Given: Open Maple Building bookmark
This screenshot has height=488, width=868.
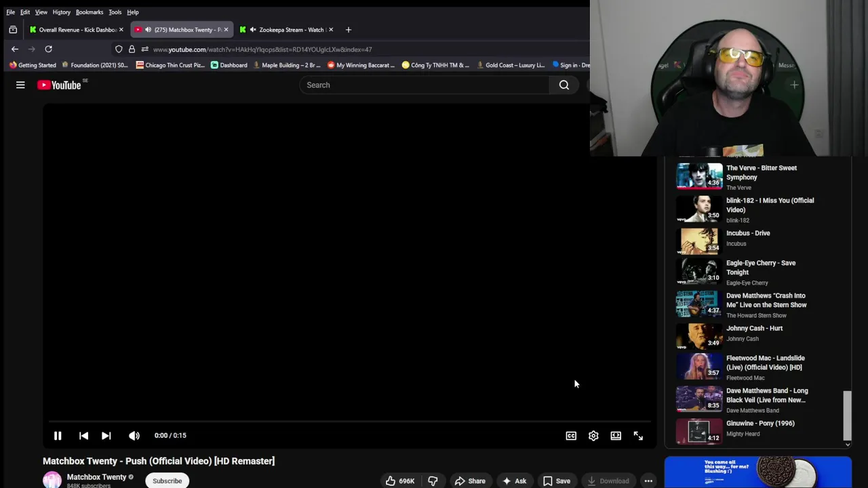Looking at the screenshot, I should click(x=286, y=65).
